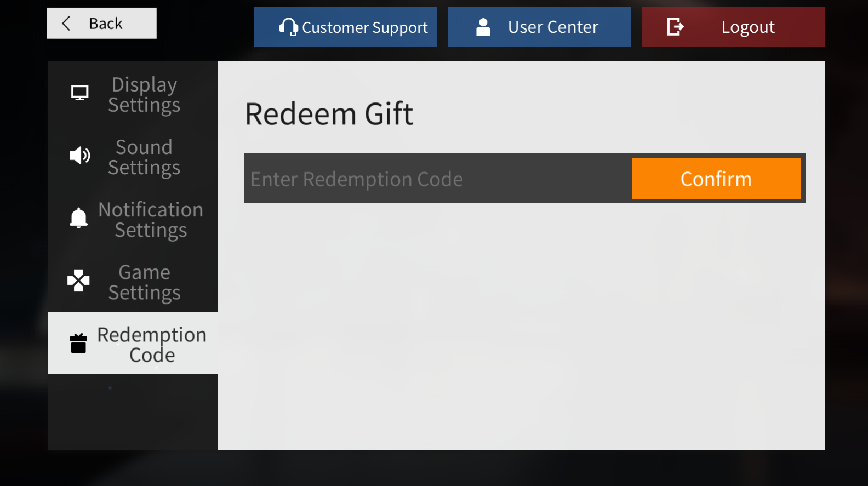Focus the Enter Redemption Code field
Screen dimensions: 868x486
tap(438, 179)
